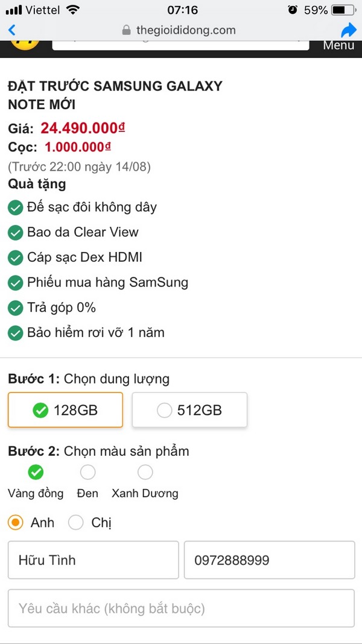Tap the check beside Đế sạc đôi không dây
The image size is (362, 644).
[16, 207]
